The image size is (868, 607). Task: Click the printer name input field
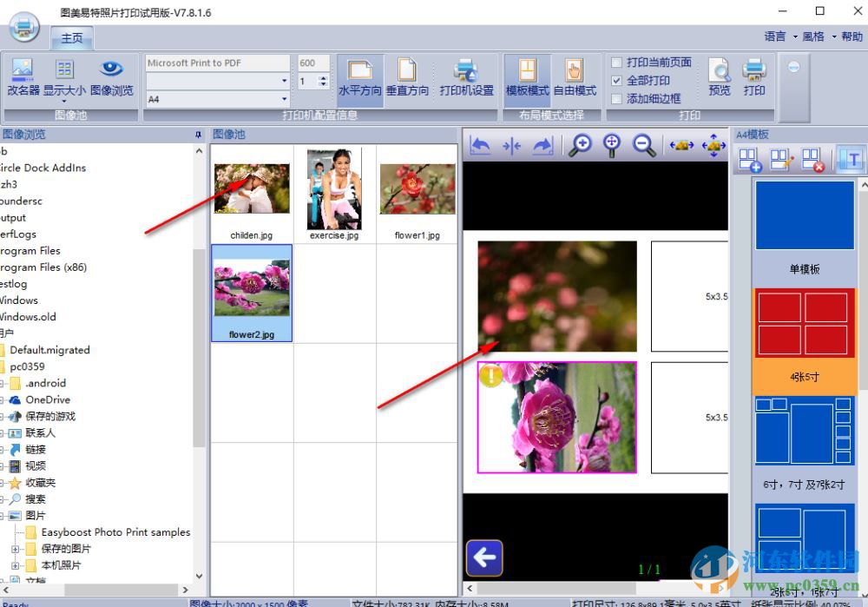tap(218, 63)
